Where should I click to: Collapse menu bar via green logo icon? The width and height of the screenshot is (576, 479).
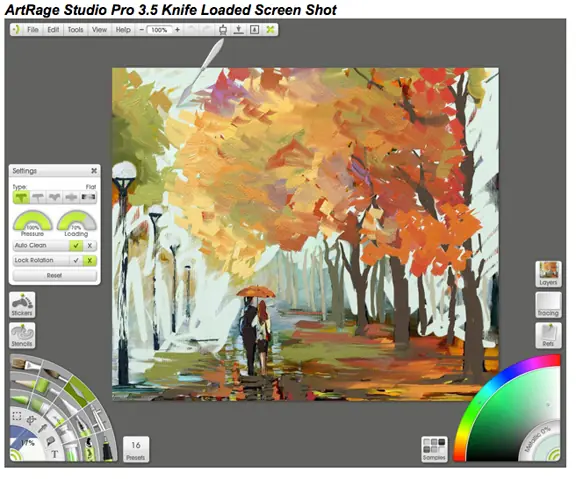(x=16, y=30)
